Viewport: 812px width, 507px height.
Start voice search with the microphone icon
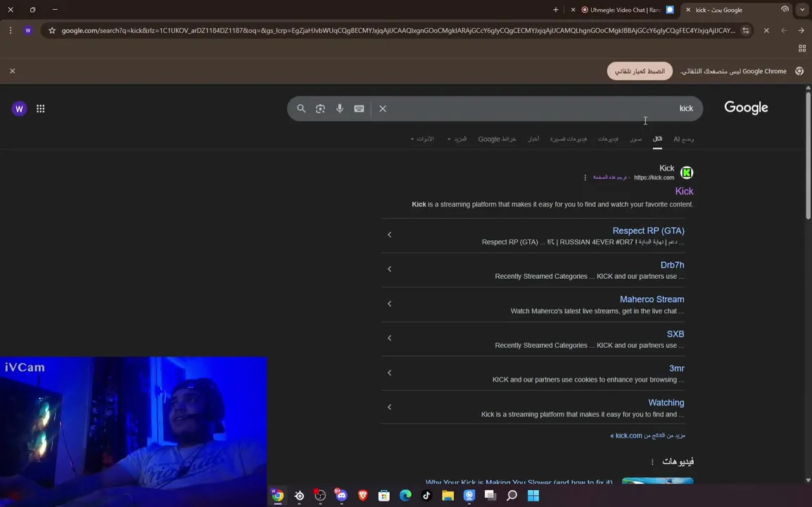coord(339,108)
